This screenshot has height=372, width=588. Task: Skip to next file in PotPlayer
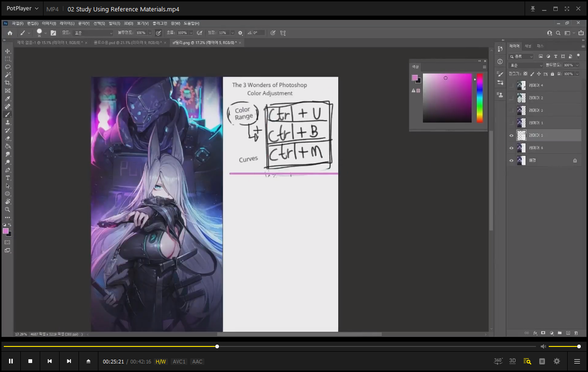(69, 361)
